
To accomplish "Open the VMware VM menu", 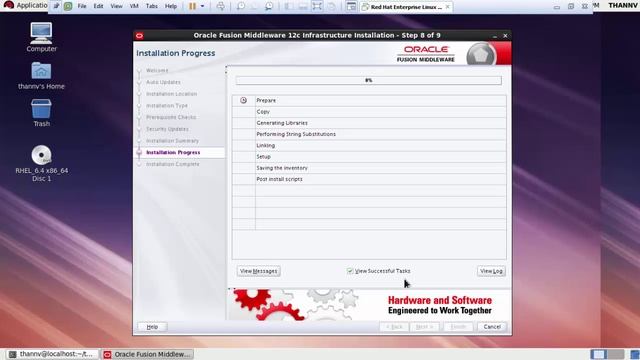I will point(134,6).
